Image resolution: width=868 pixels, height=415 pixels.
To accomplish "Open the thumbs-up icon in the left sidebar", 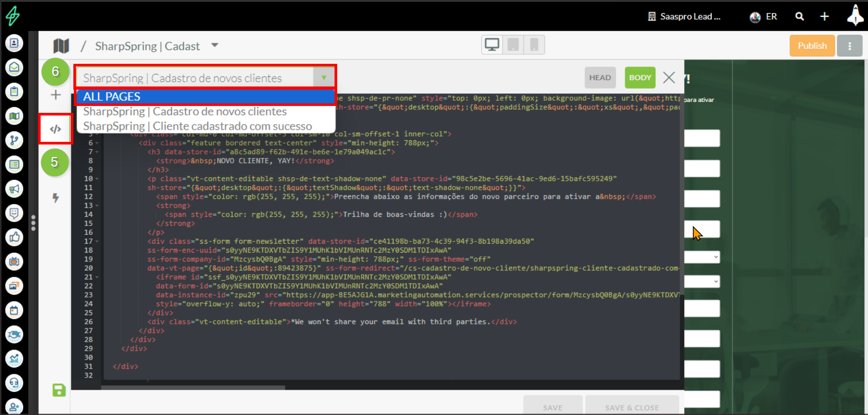I will pyautogui.click(x=14, y=237).
